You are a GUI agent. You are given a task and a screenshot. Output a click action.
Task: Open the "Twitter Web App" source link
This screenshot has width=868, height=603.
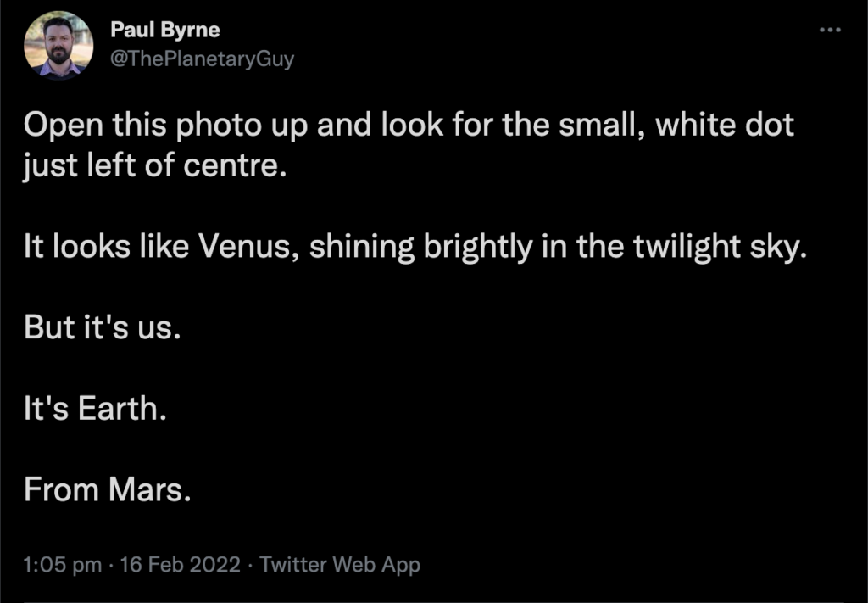[x=340, y=564]
